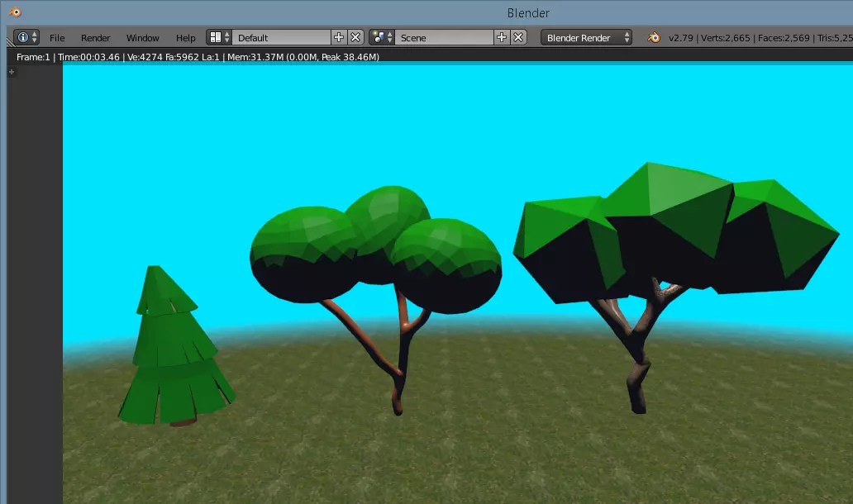Viewport: 853px width, 504px height.
Task: Click the area split corner widget
Action: coord(11,42)
